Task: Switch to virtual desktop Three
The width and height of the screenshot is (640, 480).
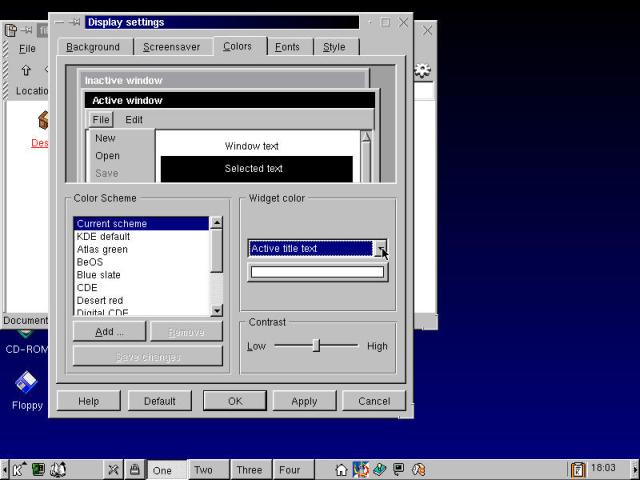Action: [249, 470]
